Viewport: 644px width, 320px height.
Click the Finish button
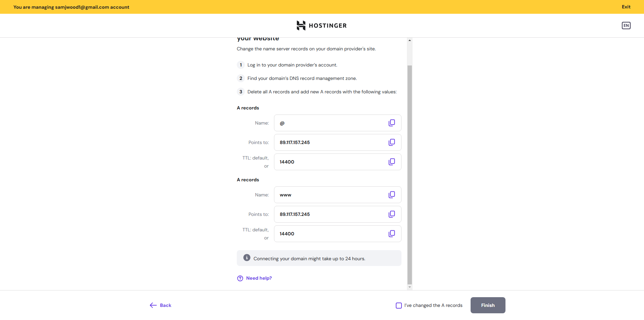488,305
